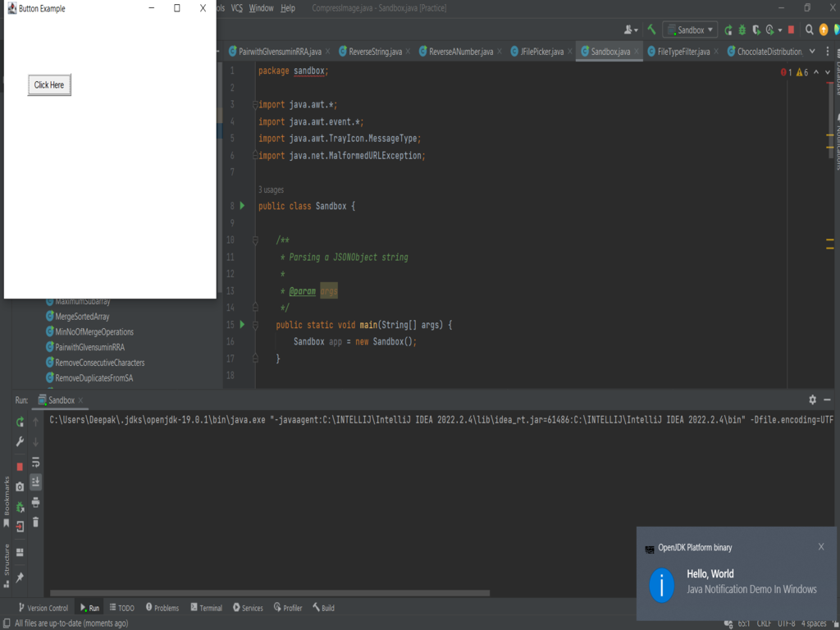Click the yellow warnings indicator showing 6
Screen dimensions: 840x630
coord(802,72)
